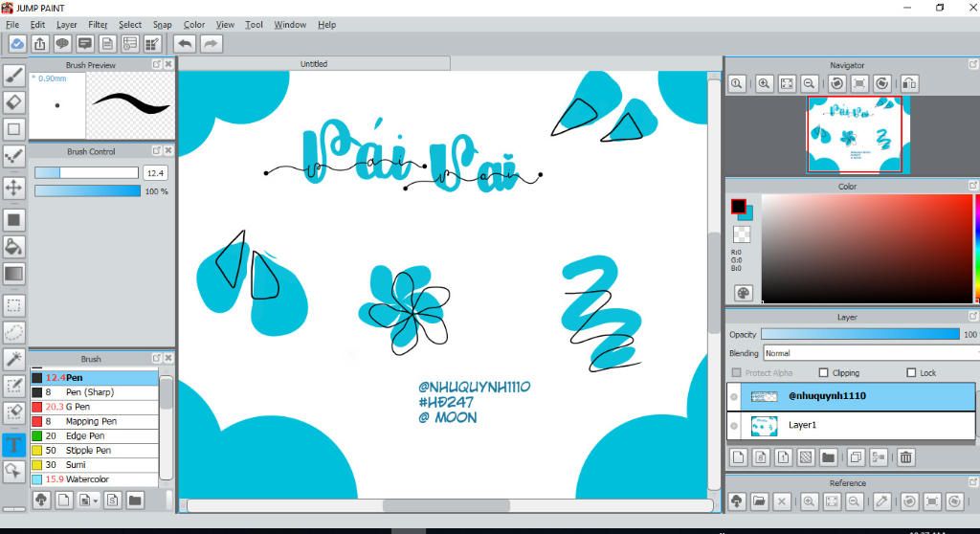
Task: Select the Gradient tool
Action: [13, 274]
